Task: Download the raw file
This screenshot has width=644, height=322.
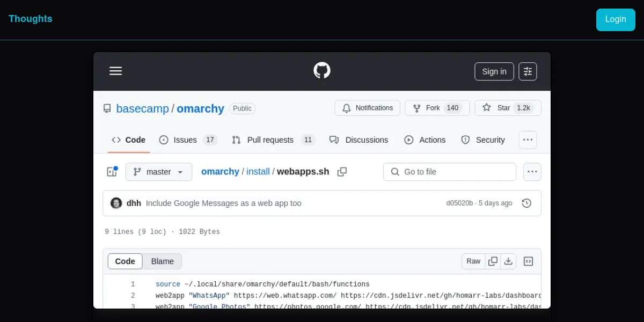Action: click(508, 261)
